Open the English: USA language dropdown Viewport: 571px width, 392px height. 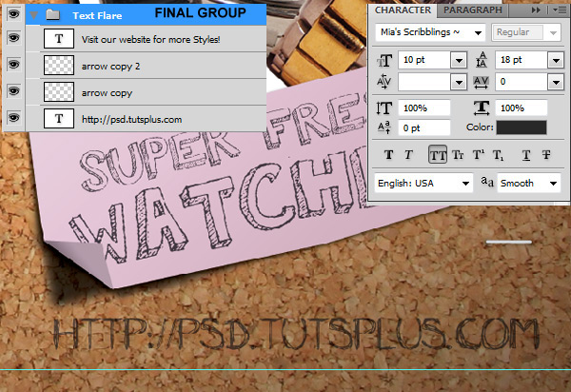tap(423, 183)
